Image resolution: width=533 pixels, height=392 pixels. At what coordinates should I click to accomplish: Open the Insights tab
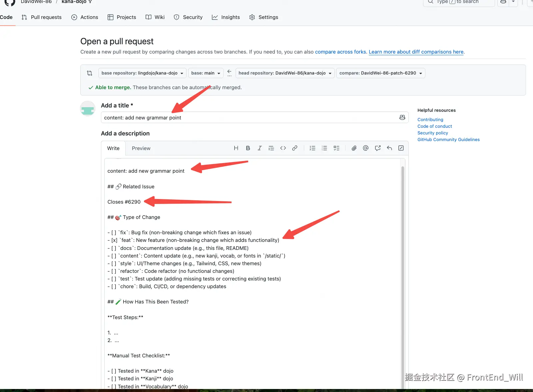coord(226,17)
